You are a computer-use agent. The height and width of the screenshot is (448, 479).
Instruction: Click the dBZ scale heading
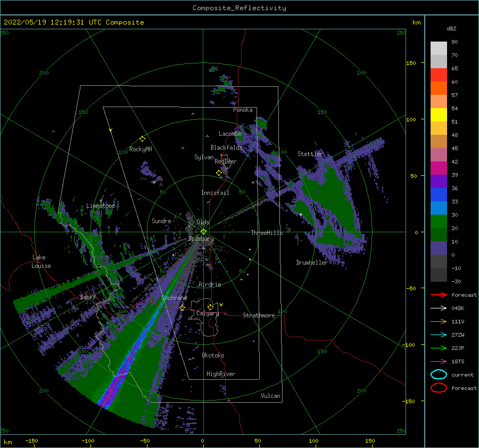[x=451, y=28]
